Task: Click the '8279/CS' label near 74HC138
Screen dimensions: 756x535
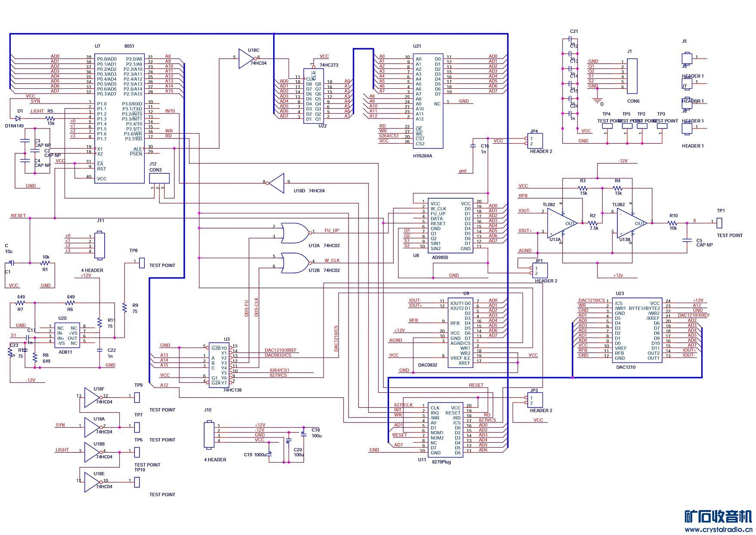Action: point(278,375)
